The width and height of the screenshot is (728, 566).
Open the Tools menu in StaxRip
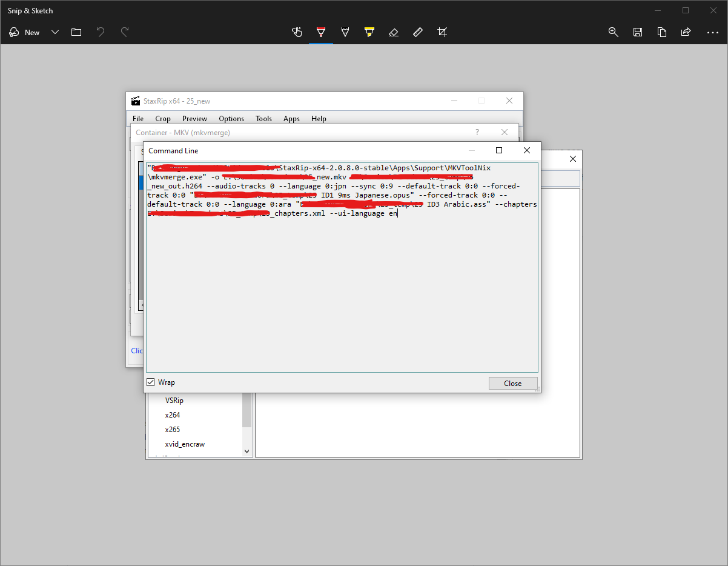(x=263, y=119)
